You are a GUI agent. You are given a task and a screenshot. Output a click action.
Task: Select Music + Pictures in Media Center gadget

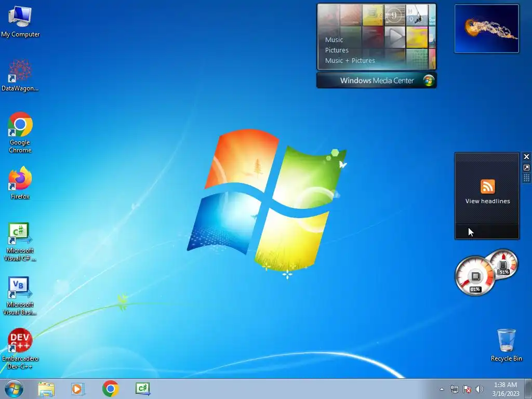tap(350, 60)
